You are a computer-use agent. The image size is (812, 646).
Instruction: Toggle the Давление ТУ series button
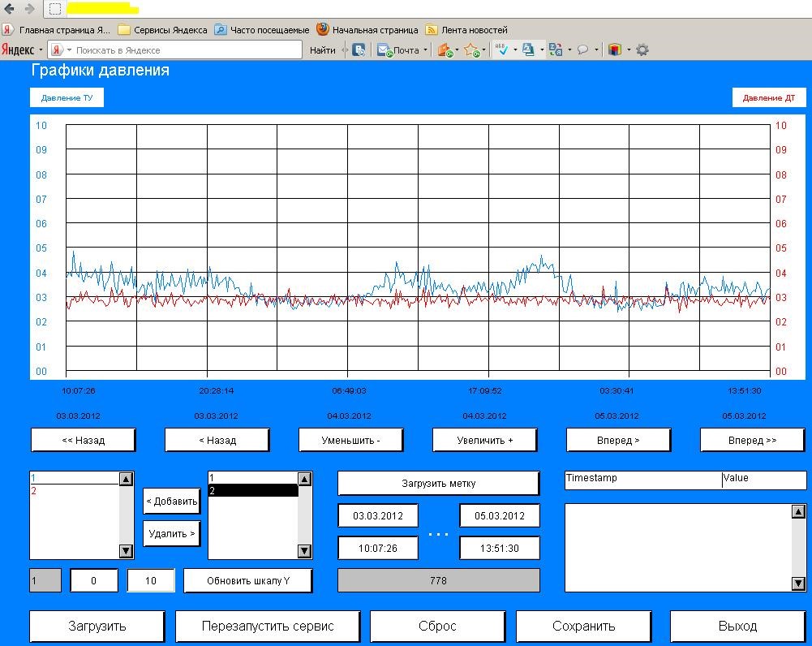click(x=67, y=98)
